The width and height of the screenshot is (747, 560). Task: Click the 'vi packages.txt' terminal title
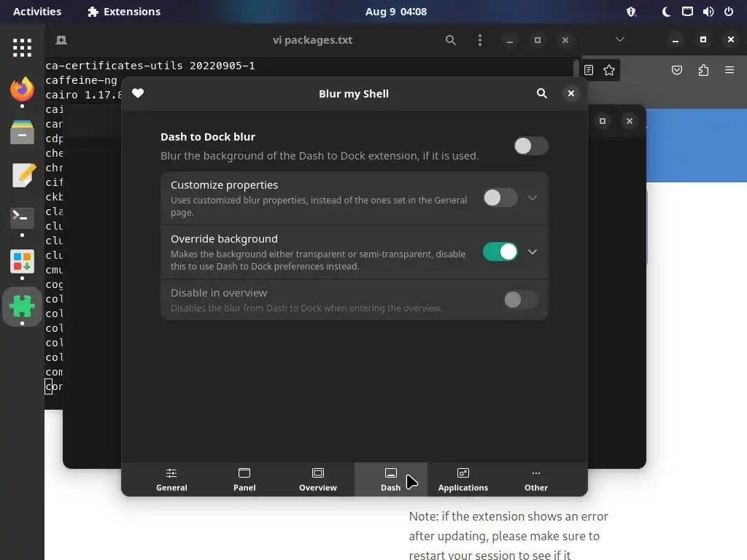tap(312, 40)
